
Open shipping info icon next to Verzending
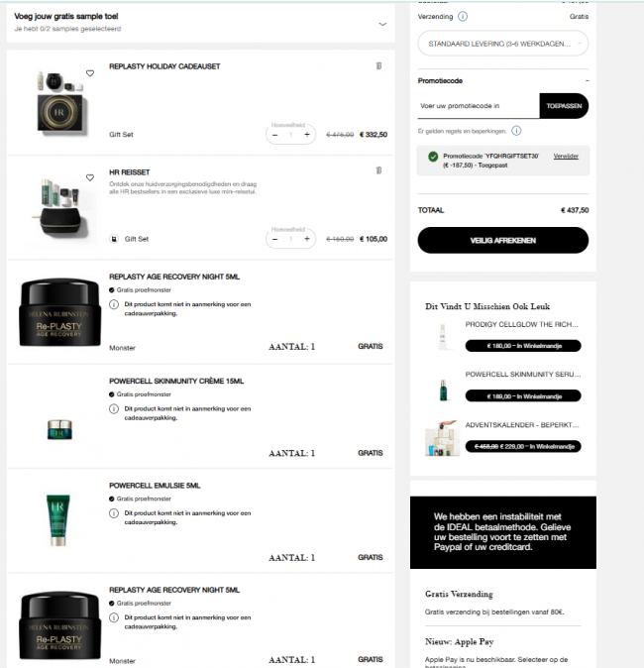coord(463,16)
